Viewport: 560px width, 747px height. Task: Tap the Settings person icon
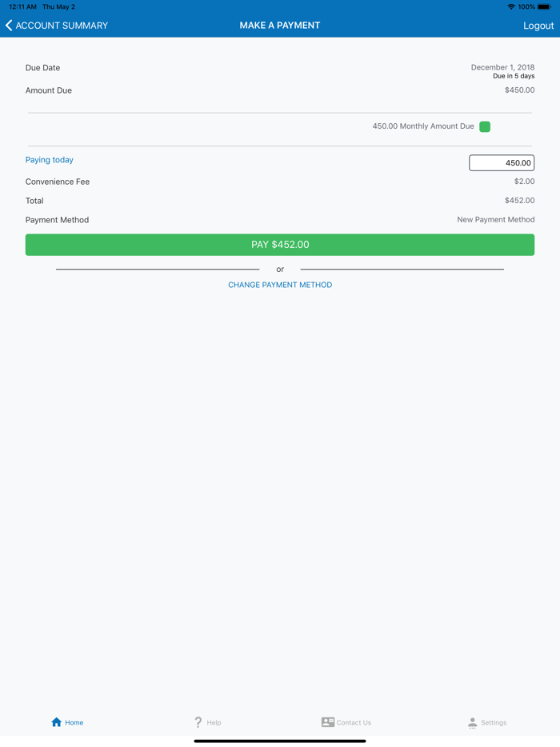pos(471,722)
